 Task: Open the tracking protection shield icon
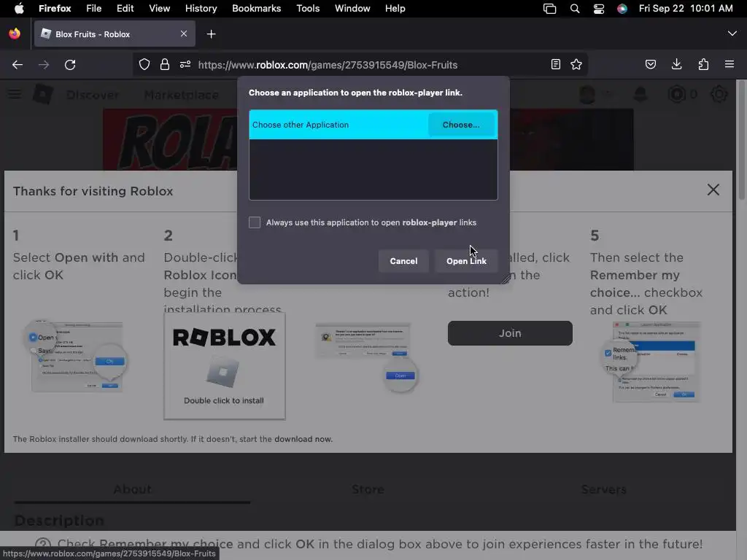(144, 64)
